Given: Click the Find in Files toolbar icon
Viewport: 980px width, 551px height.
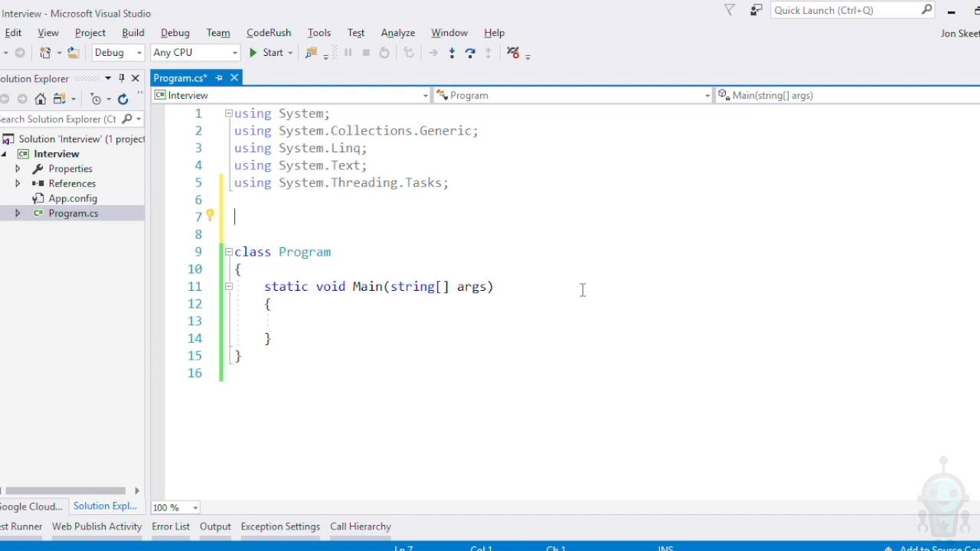Looking at the screenshot, I should [x=311, y=53].
